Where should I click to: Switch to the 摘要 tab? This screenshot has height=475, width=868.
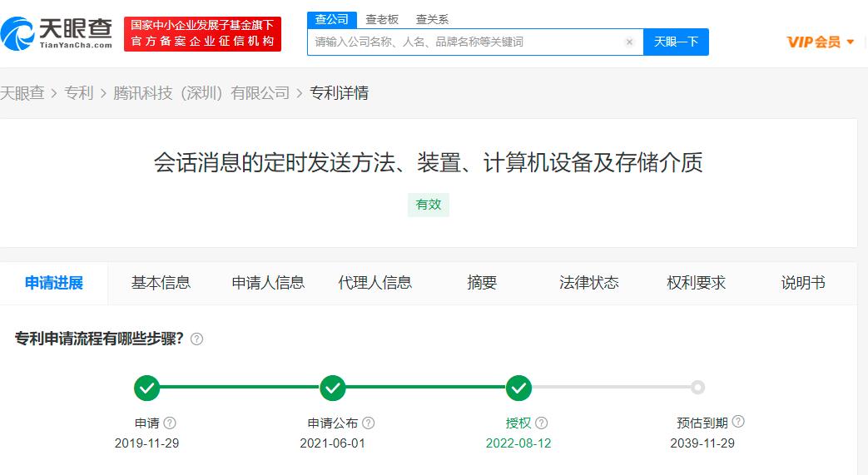(x=482, y=283)
